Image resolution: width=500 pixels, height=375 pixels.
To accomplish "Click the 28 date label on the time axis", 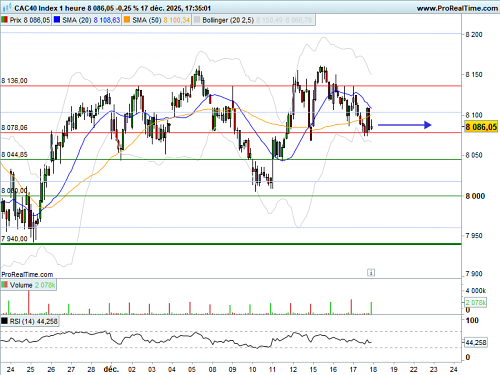I will (x=91, y=369).
